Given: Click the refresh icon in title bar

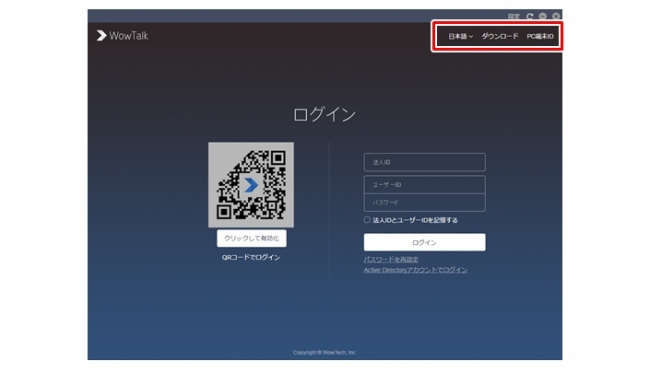Looking at the screenshot, I should (x=530, y=16).
